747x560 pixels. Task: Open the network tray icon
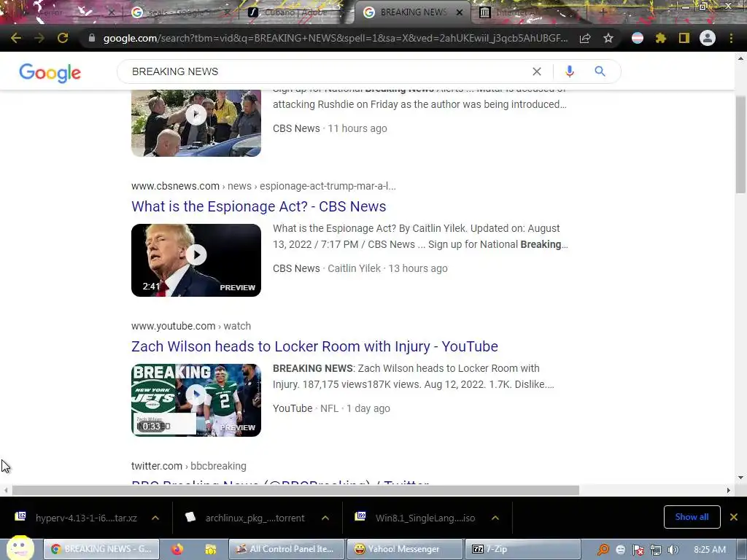[x=656, y=550]
